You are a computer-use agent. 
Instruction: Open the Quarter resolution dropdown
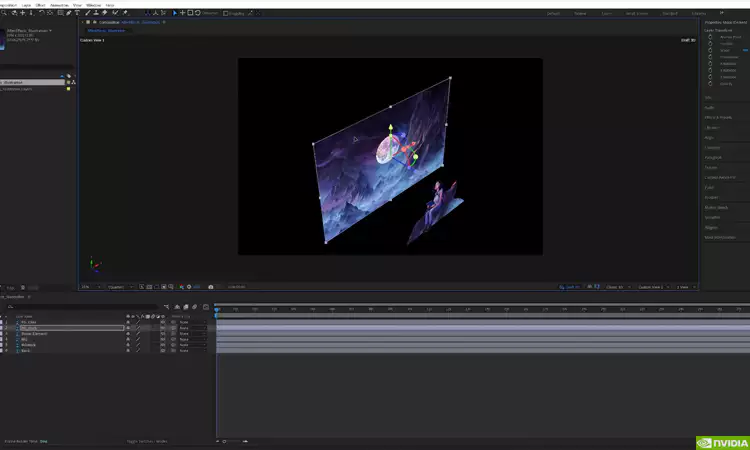pyautogui.click(x=120, y=287)
